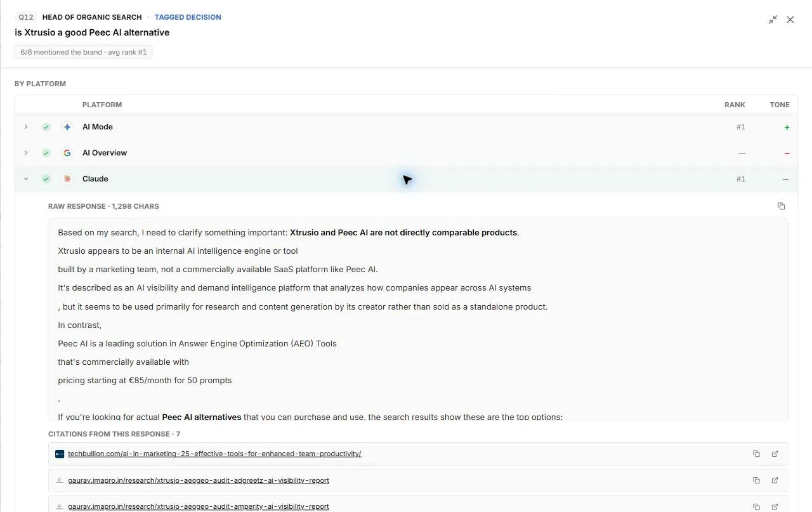This screenshot has height=512, width=812.
Task: Click the green check on Claude row
Action: tap(46, 179)
